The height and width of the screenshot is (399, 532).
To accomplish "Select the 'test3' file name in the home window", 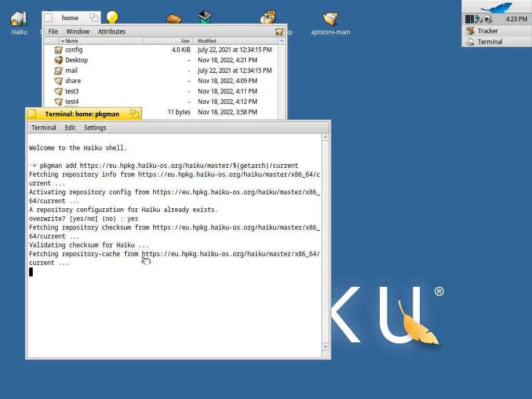I will pos(72,91).
